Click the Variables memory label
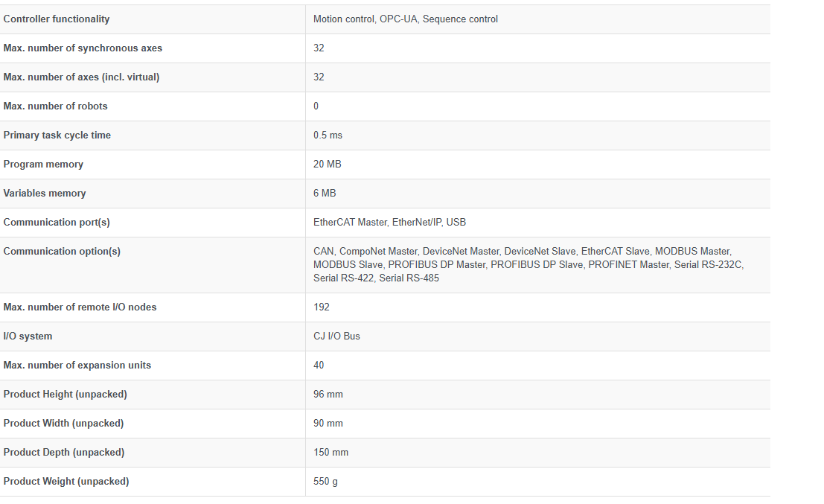 click(x=45, y=194)
